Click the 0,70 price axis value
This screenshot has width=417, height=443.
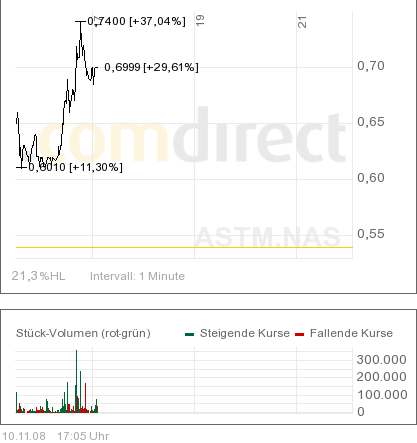pyautogui.click(x=371, y=66)
